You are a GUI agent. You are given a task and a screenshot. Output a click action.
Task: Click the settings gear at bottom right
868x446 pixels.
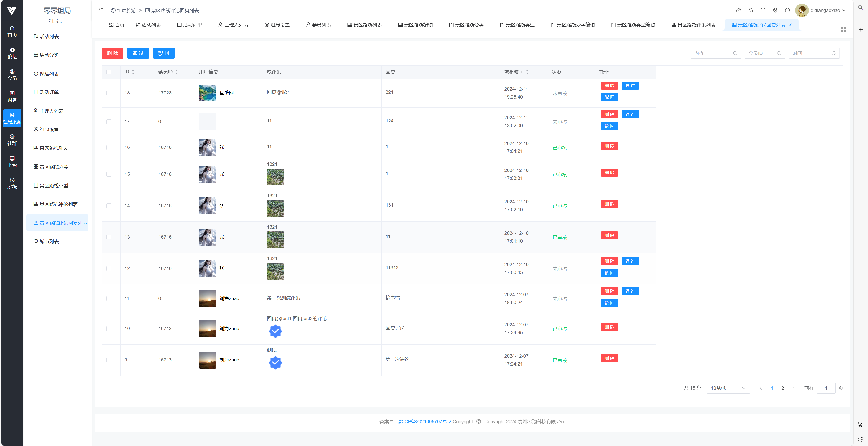[861, 439]
